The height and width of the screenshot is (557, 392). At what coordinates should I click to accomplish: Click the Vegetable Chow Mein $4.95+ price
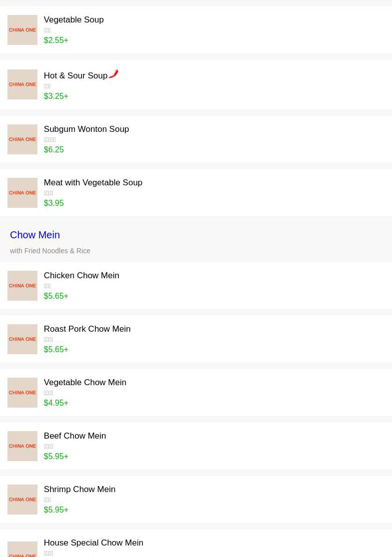click(56, 403)
